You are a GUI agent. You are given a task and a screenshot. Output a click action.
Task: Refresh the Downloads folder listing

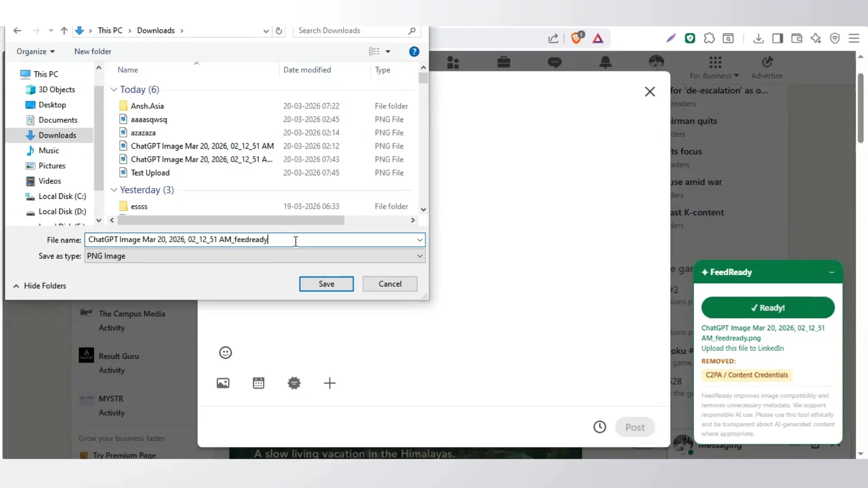[x=279, y=31]
